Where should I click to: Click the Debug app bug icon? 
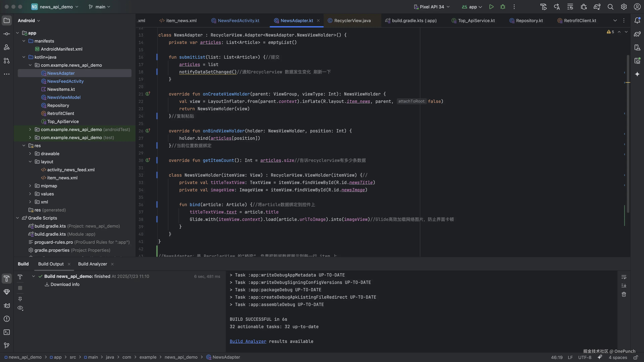coord(503,7)
